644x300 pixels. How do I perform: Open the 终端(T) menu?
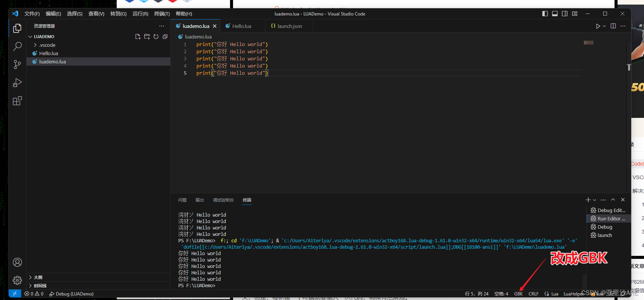[162, 14]
